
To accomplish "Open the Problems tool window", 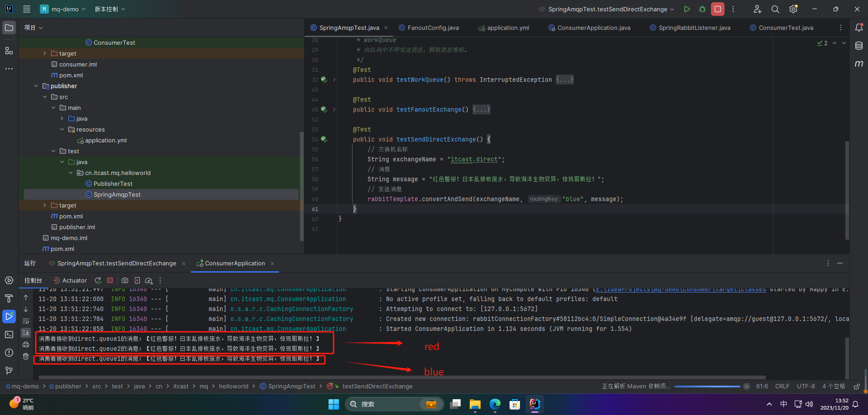I will click(9, 353).
